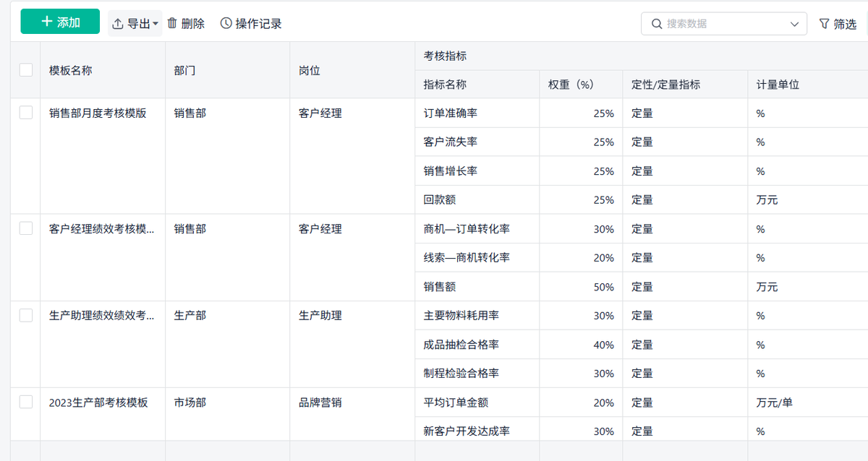Click the funnel filter icon

click(824, 24)
